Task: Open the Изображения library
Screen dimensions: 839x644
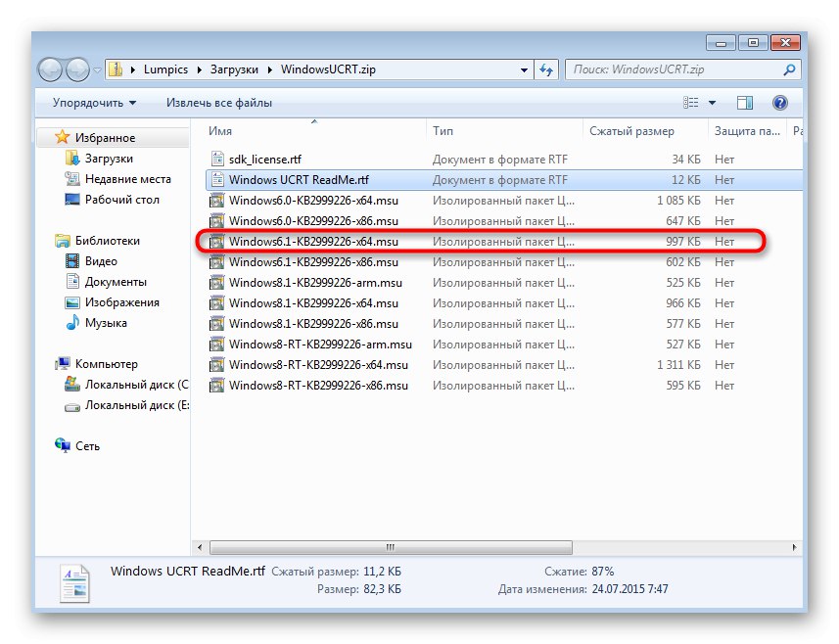Action: (x=122, y=302)
